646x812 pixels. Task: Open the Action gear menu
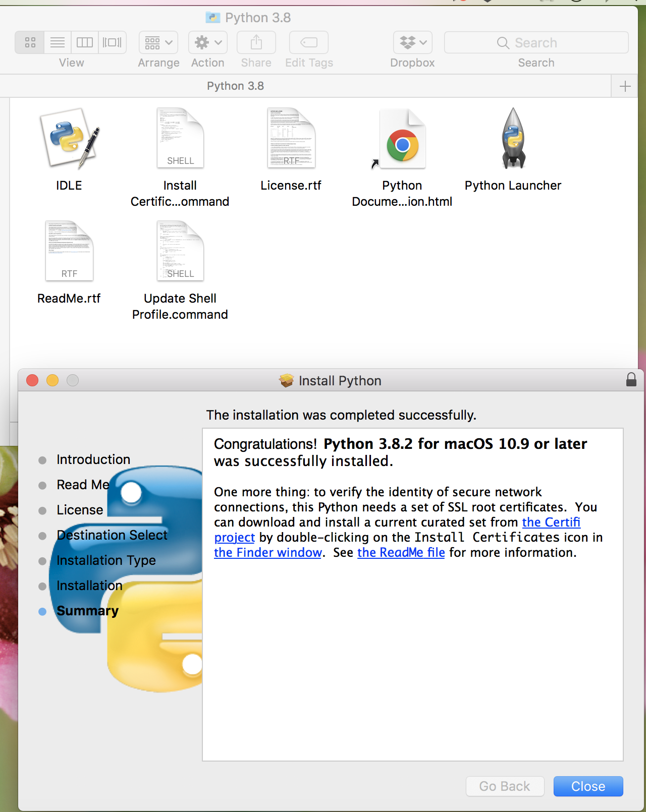pos(208,42)
